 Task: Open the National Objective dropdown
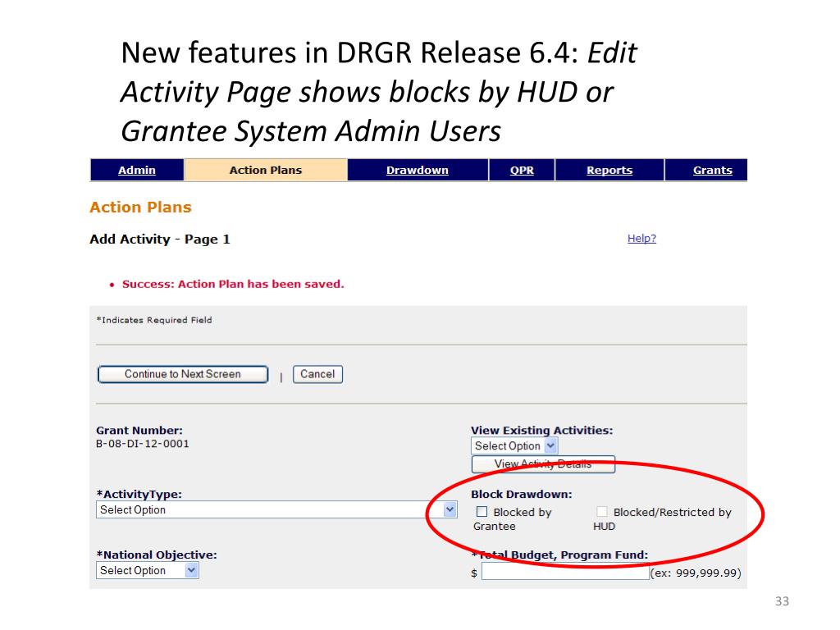(x=148, y=570)
